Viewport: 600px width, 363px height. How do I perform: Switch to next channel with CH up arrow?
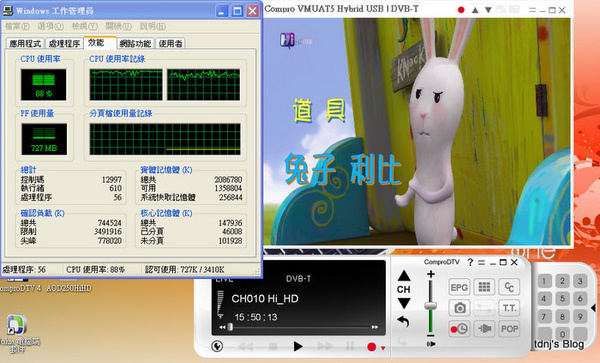click(x=404, y=276)
